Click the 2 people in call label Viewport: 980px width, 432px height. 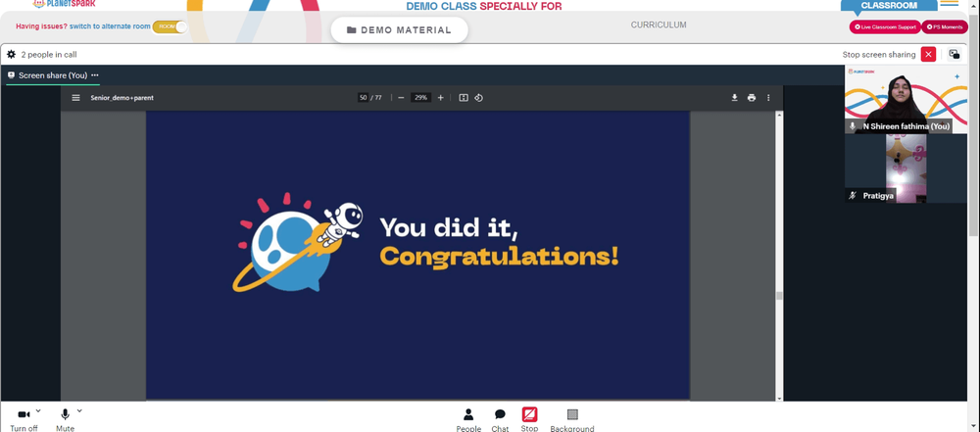(49, 55)
